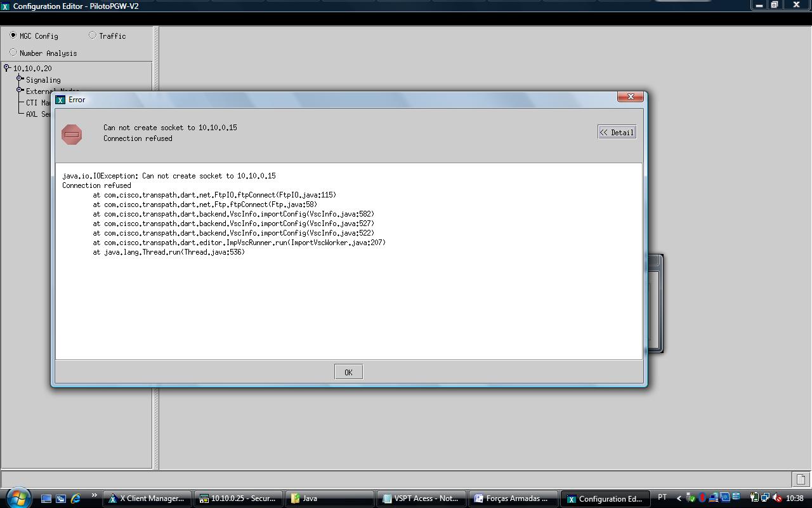Switch to VSPT Acess Notepad taskbar window
This screenshot has height=508, width=812.
click(421, 498)
